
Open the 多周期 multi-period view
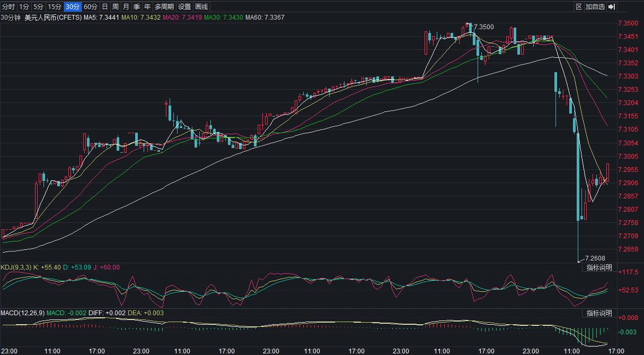tap(164, 7)
